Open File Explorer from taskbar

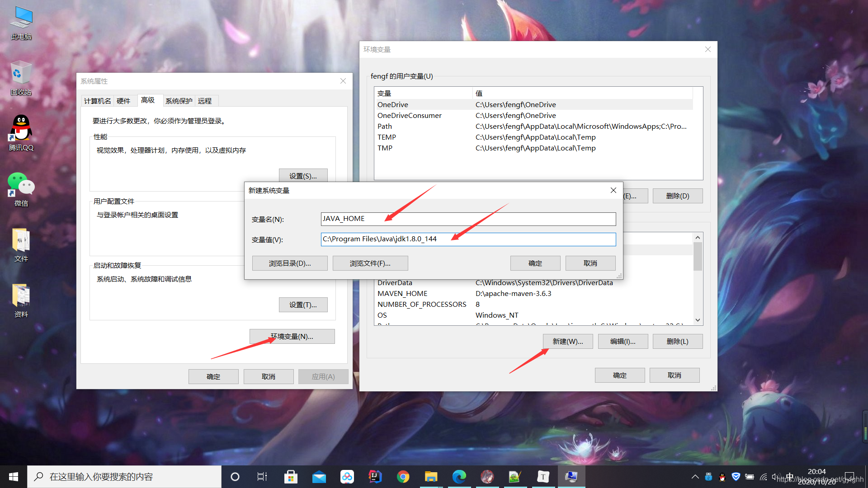431,477
